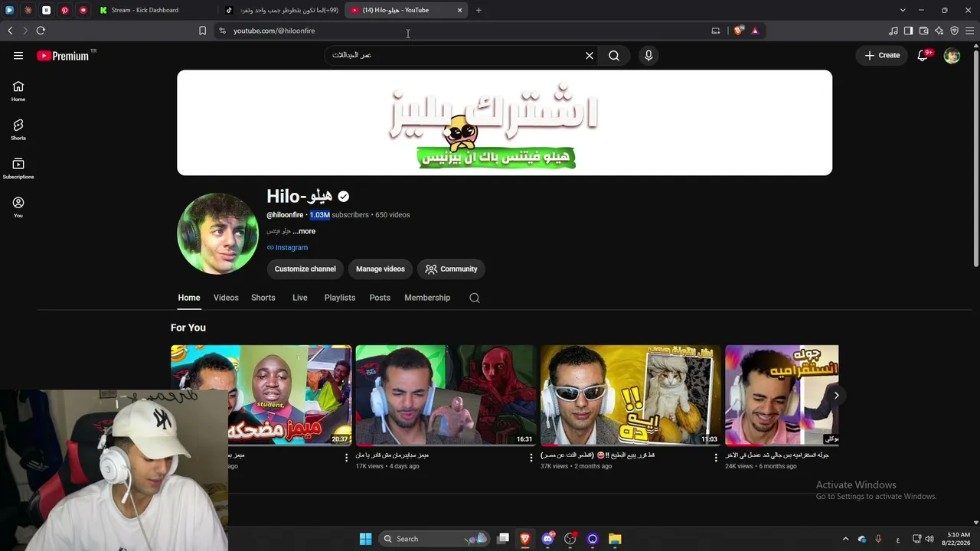The image size is (980, 551).
Task: Open Subscriptions in the YouTube sidebar
Action: [18, 168]
